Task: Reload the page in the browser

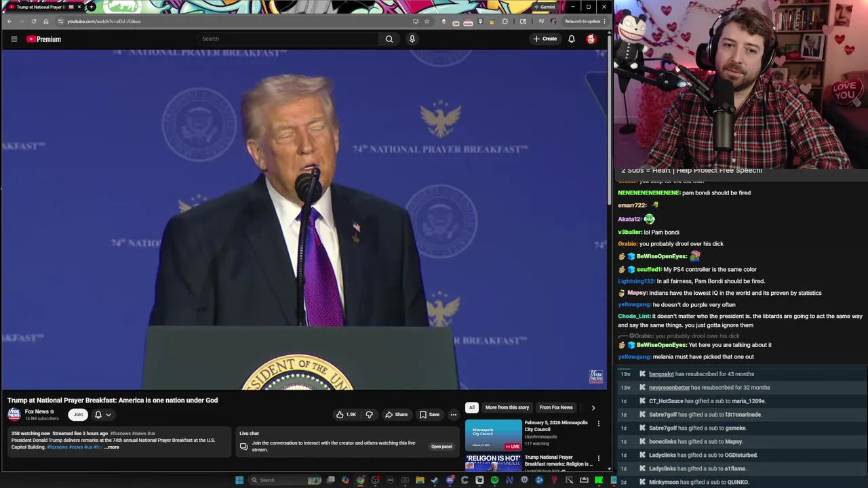Action: [33, 21]
